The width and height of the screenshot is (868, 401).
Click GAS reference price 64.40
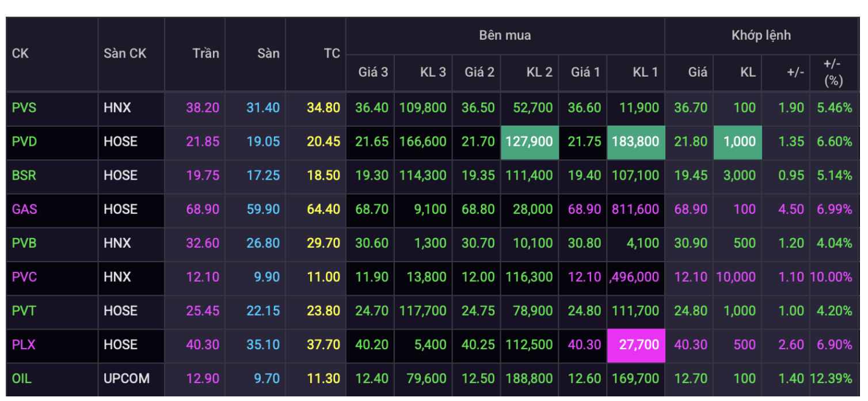coord(323,209)
